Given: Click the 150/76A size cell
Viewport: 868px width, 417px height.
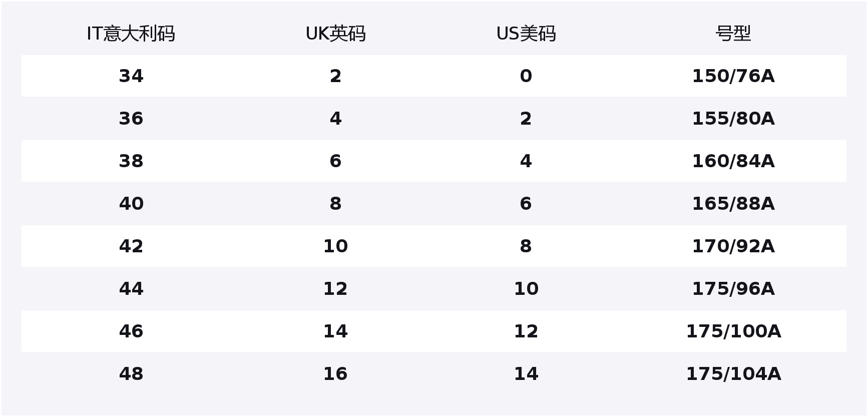Looking at the screenshot, I should point(733,76).
